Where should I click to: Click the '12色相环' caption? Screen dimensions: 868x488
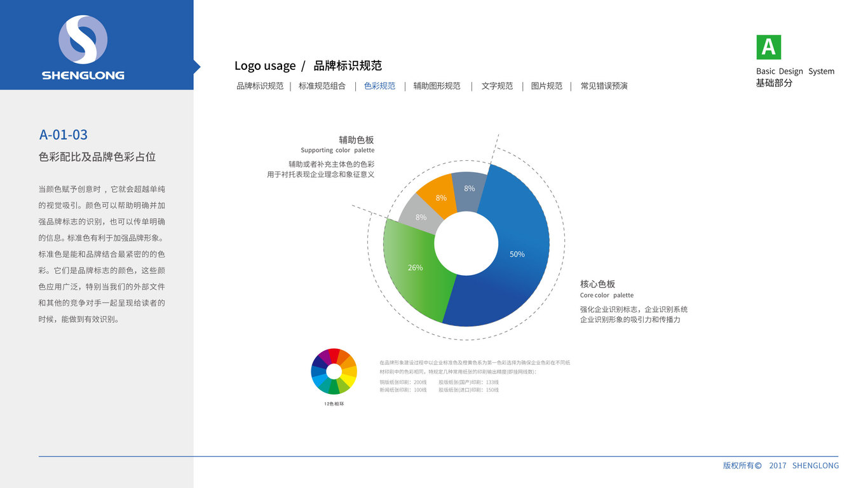(x=334, y=404)
